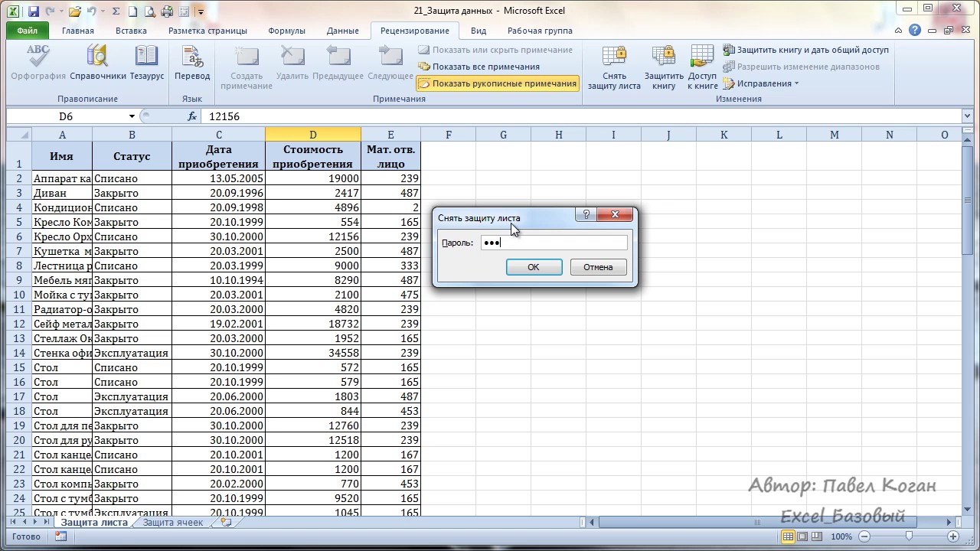Select the Защита ячеек sheet tab
Screen dimensions: 980x551
(173, 523)
